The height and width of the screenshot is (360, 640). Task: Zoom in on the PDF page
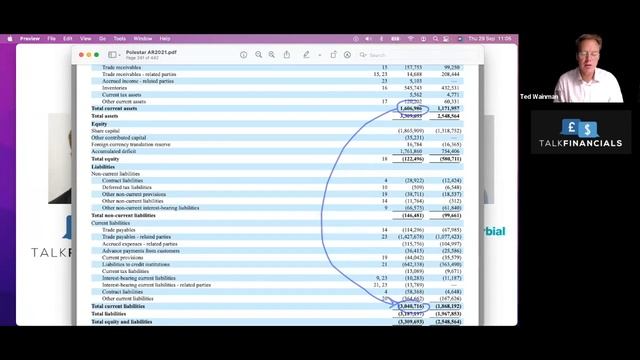(272, 55)
